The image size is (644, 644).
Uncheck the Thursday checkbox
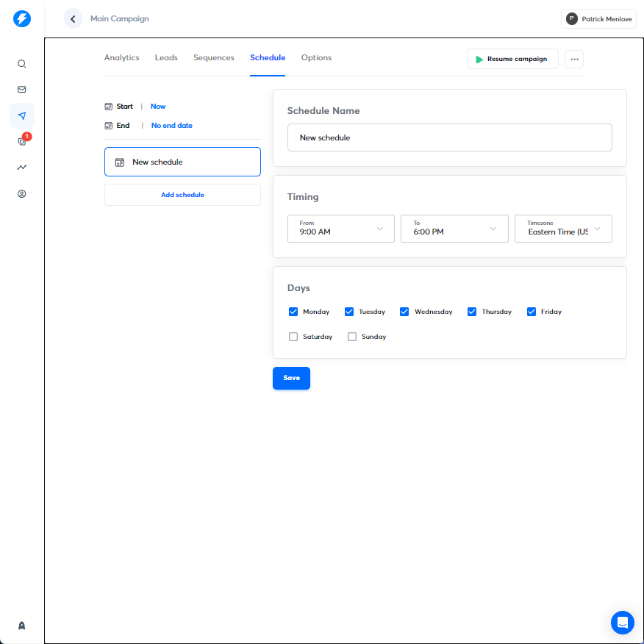pyautogui.click(x=472, y=312)
